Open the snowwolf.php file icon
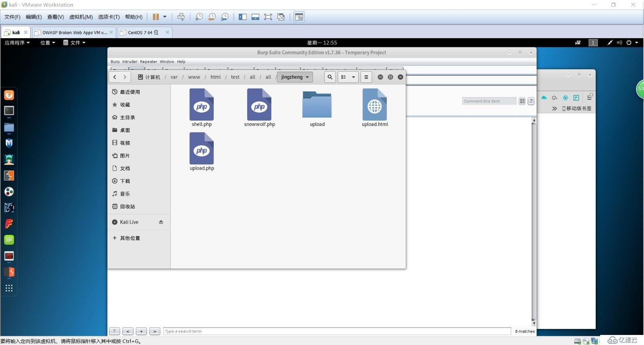Viewport: 644px width, 345px height. [259, 105]
